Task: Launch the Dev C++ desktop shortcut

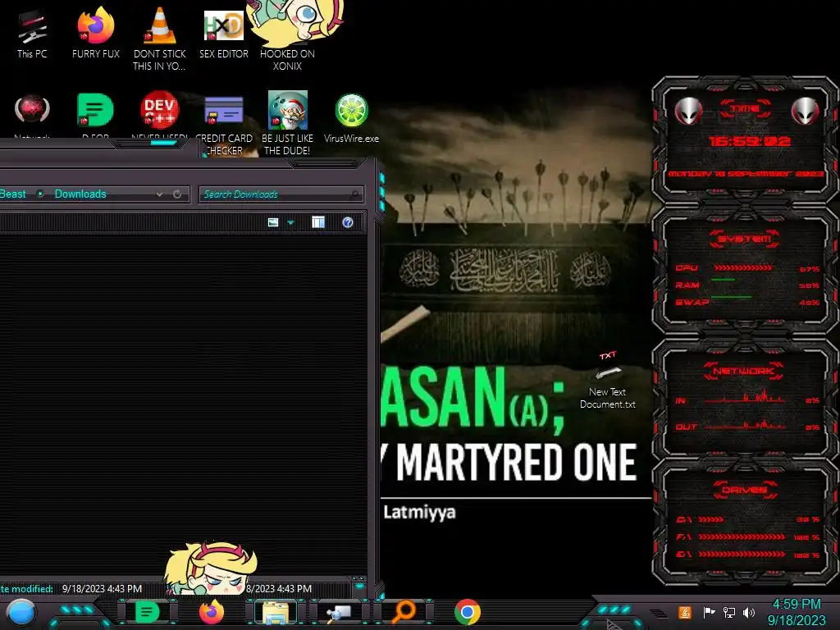Action: 159,113
